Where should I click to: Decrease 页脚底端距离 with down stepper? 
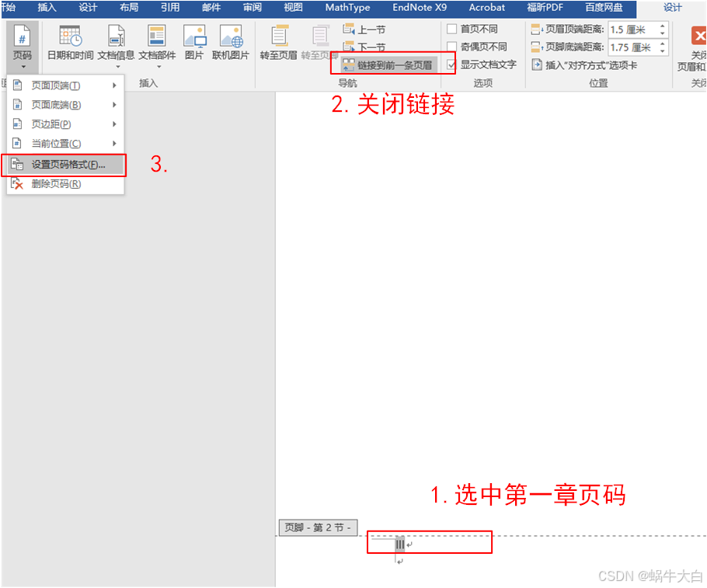point(663,51)
